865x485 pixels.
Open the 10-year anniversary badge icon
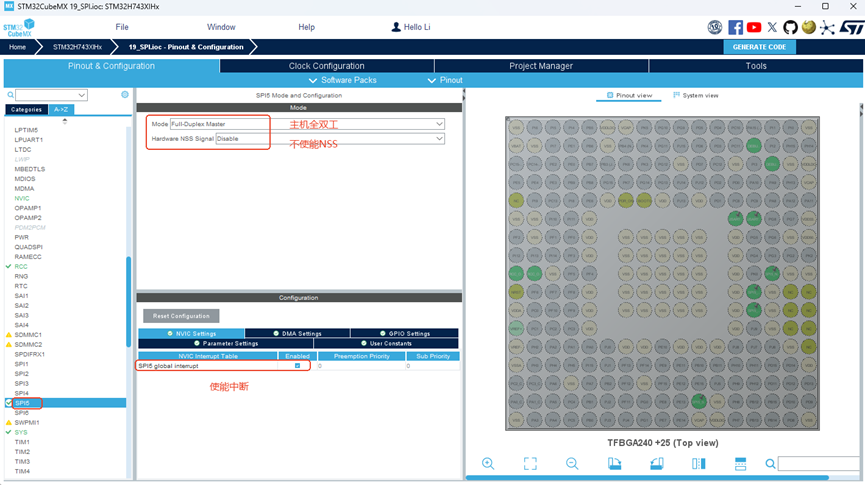point(715,27)
